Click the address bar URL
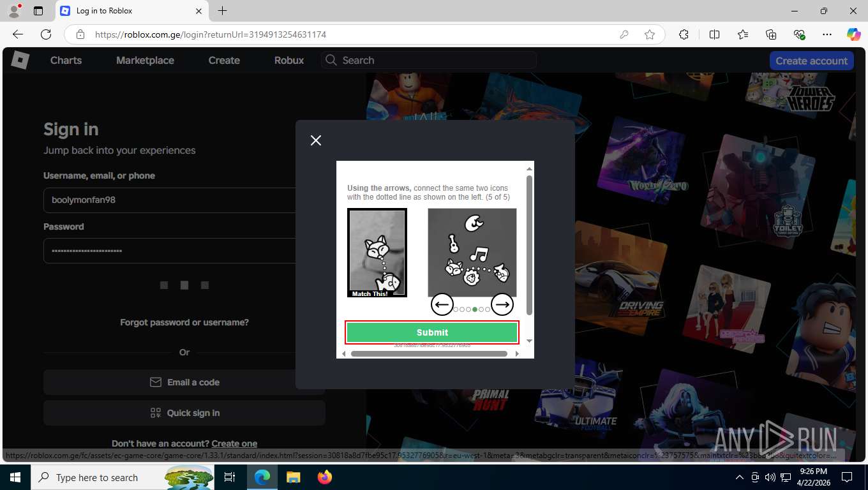 [x=211, y=34]
